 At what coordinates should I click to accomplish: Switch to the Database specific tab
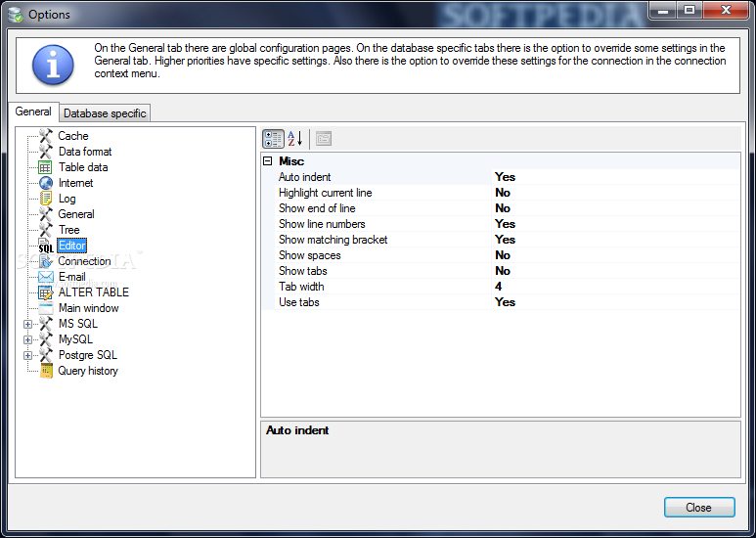[105, 113]
